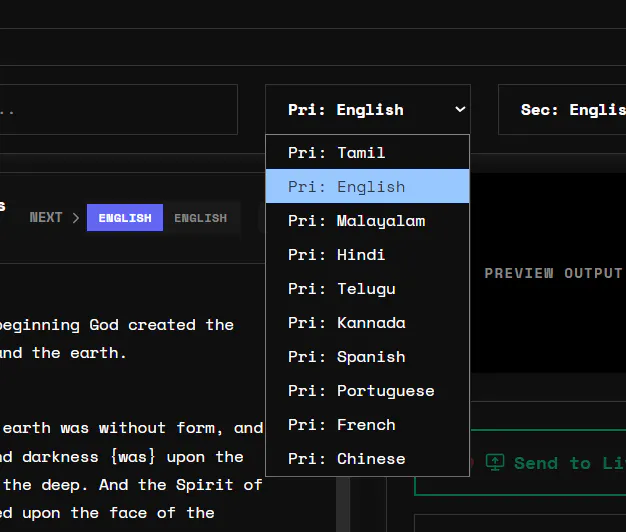Click the PREVIEW OUTPUT panel
This screenshot has height=532, width=626.
click(x=548, y=273)
